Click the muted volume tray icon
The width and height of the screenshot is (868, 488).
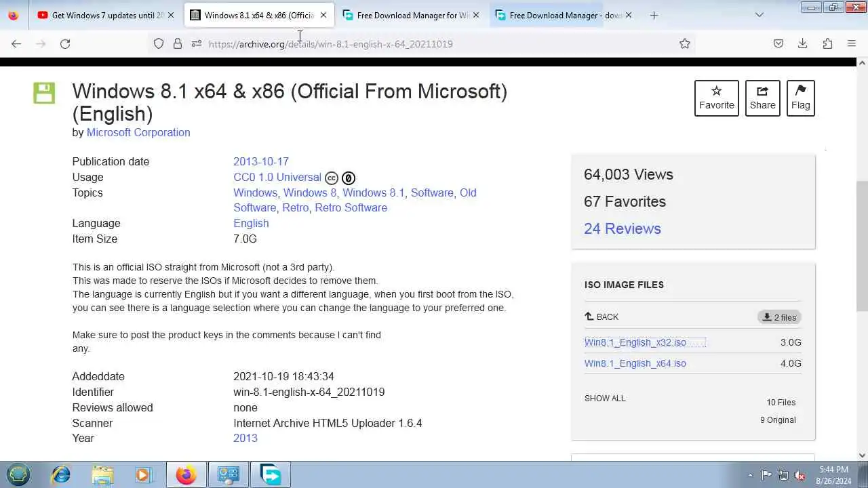pos(800,475)
